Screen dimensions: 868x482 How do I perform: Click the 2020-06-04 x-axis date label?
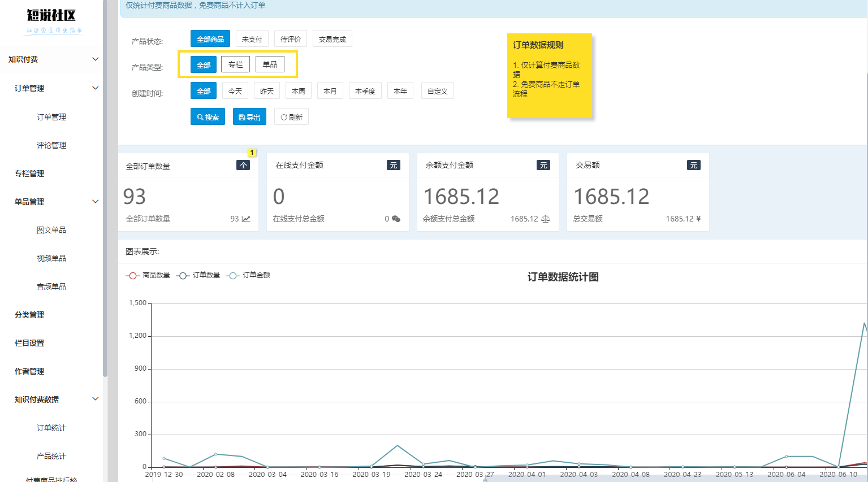tap(787, 474)
